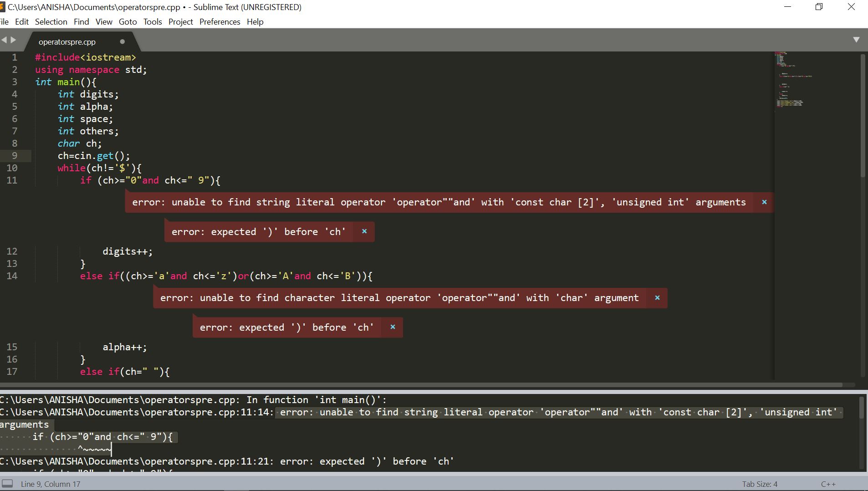
Task: Click line number 14 in gutter
Action: [x=12, y=276]
